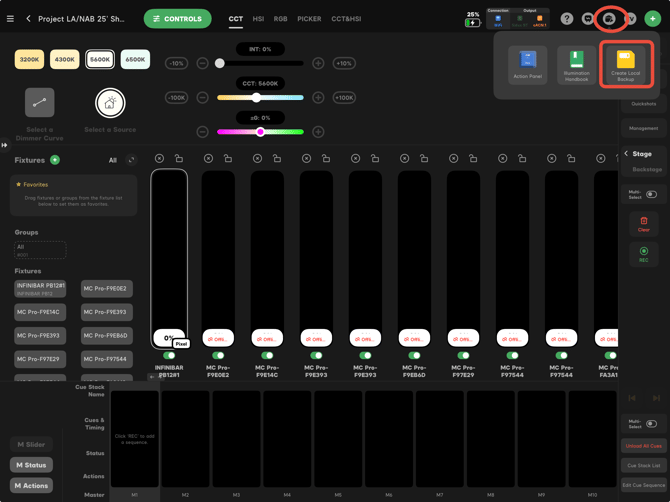Select fixture chip MC Pro-F9EB6D
Viewport: 670px width, 502px height.
click(106, 336)
